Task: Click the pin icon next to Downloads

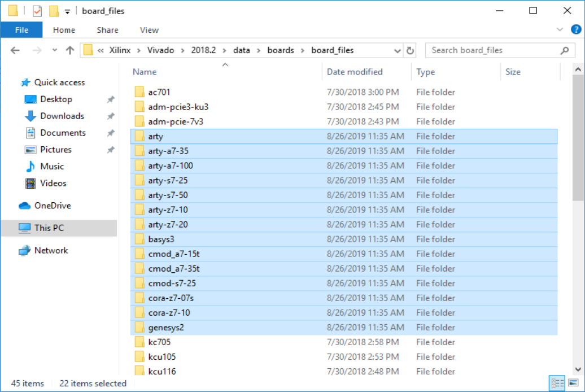Action: [111, 116]
